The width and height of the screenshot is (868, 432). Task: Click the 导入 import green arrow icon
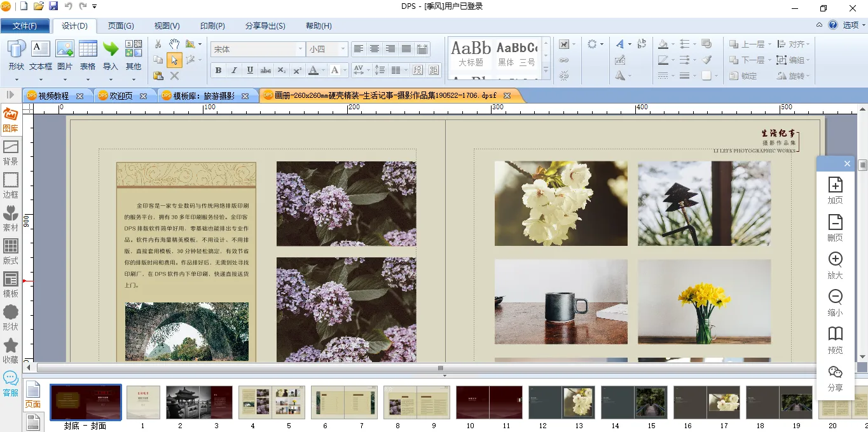[111, 55]
